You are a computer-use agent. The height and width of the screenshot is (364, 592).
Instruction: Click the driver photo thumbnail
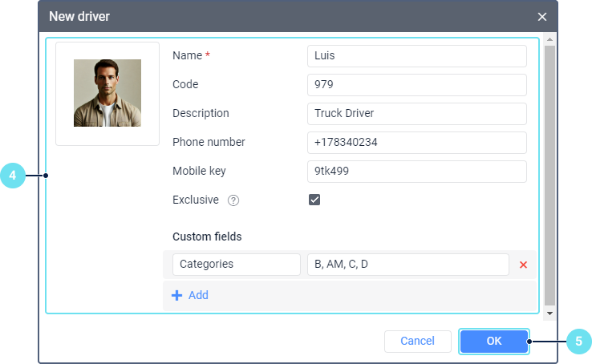tap(107, 93)
